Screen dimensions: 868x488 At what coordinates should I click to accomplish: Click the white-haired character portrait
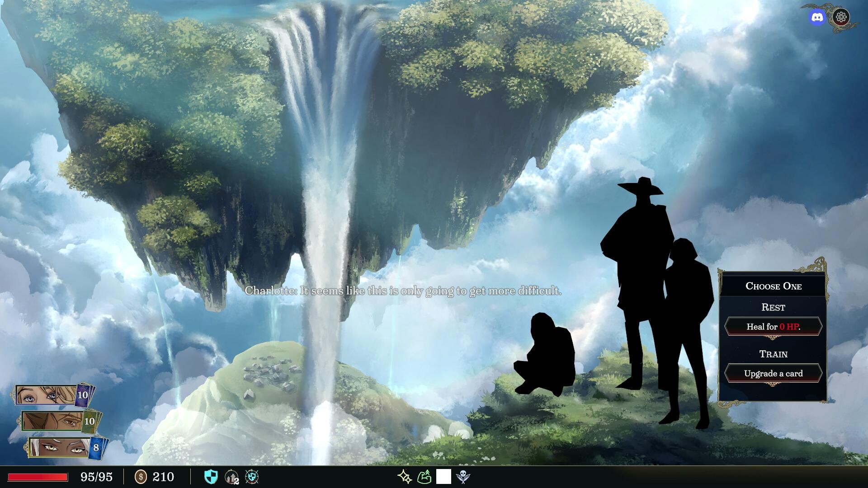(x=60, y=447)
